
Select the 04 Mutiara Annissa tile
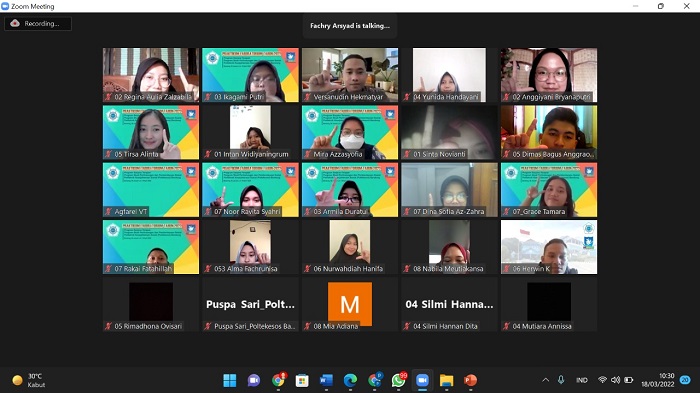pyautogui.click(x=549, y=304)
